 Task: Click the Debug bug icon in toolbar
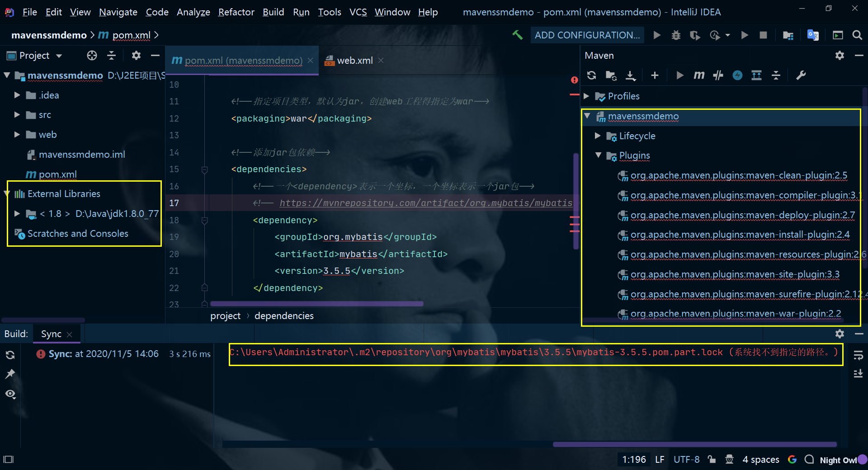click(x=676, y=35)
